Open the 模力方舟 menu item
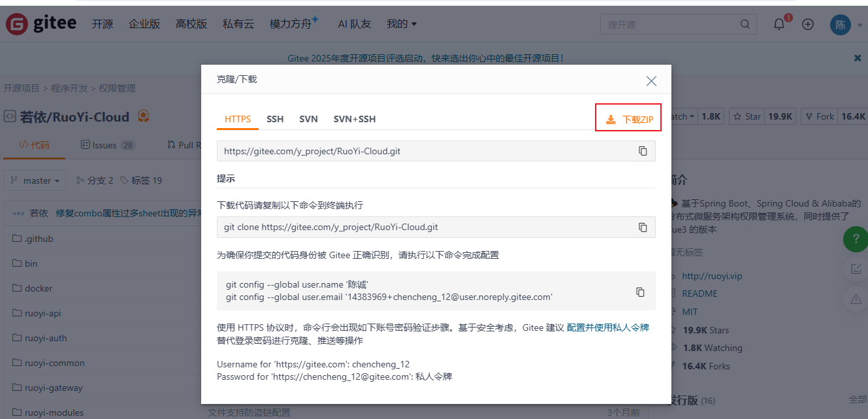This screenshot has height=419, width=868. pos(293,24)
